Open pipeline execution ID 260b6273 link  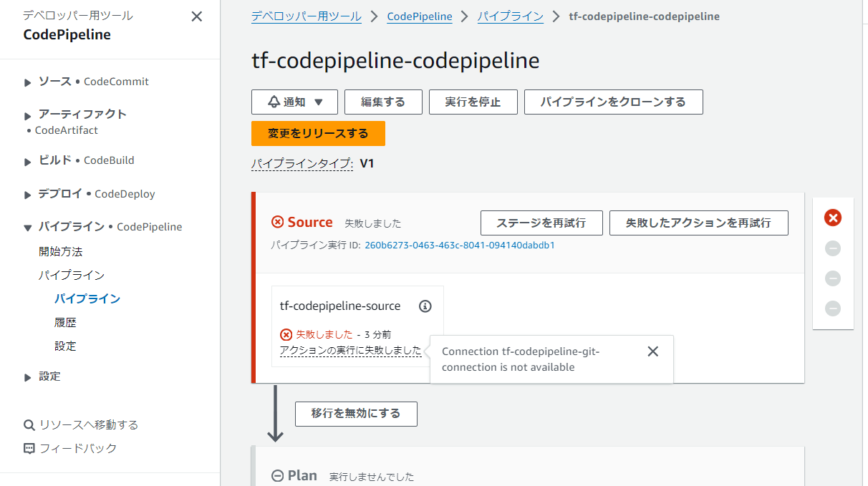click(460, 245)
